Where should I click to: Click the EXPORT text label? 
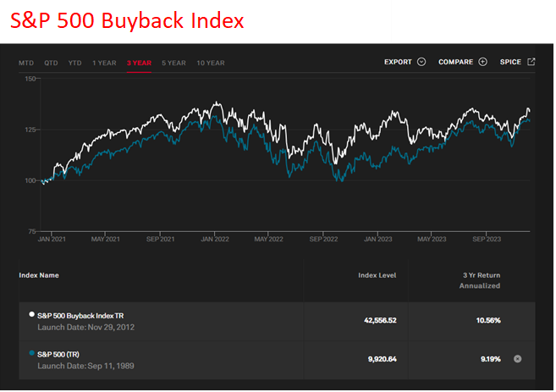pos(398,62)
